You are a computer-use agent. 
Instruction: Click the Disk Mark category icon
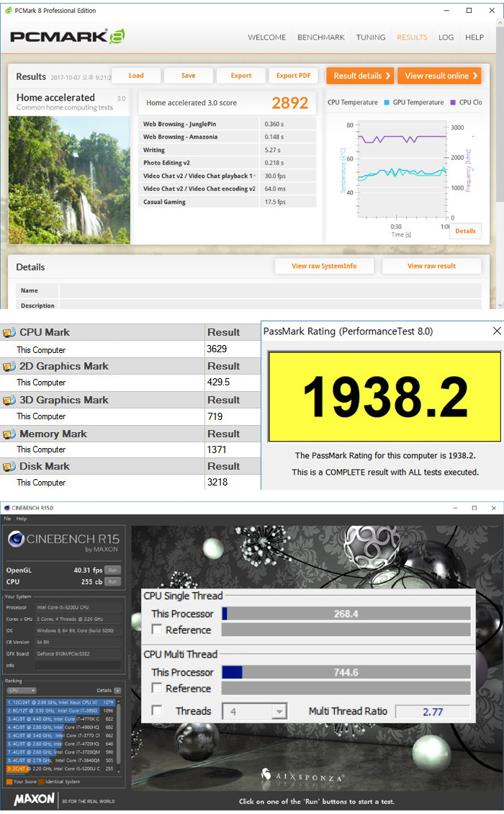(x=9, y=467)
